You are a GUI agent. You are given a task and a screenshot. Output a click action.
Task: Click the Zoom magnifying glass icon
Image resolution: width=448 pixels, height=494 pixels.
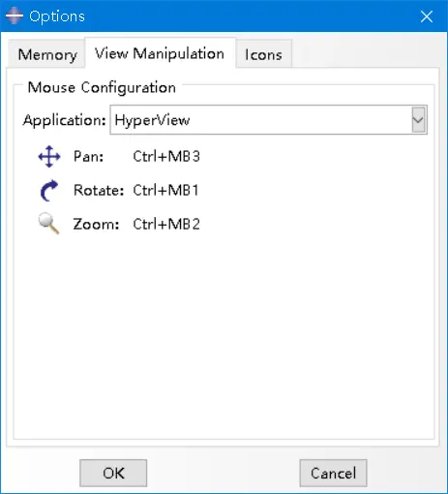pos(48,223)
